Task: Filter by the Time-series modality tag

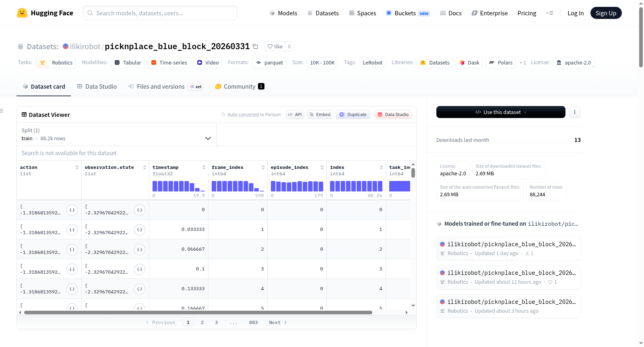Action: [x=169, y=62]
